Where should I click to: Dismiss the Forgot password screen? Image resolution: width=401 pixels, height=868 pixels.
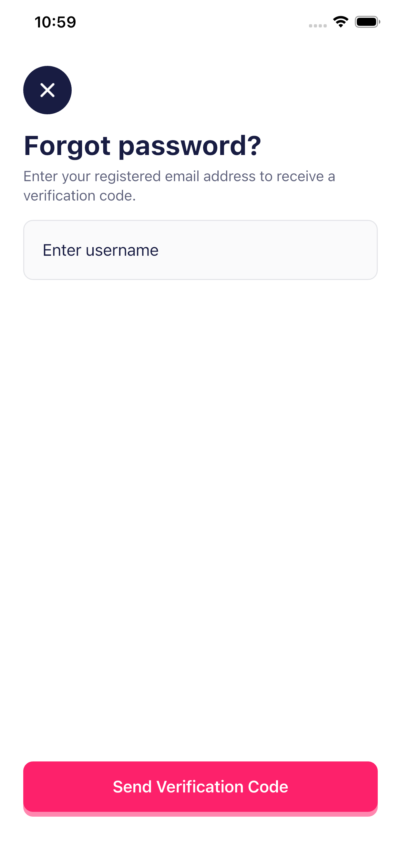[47, 90]
